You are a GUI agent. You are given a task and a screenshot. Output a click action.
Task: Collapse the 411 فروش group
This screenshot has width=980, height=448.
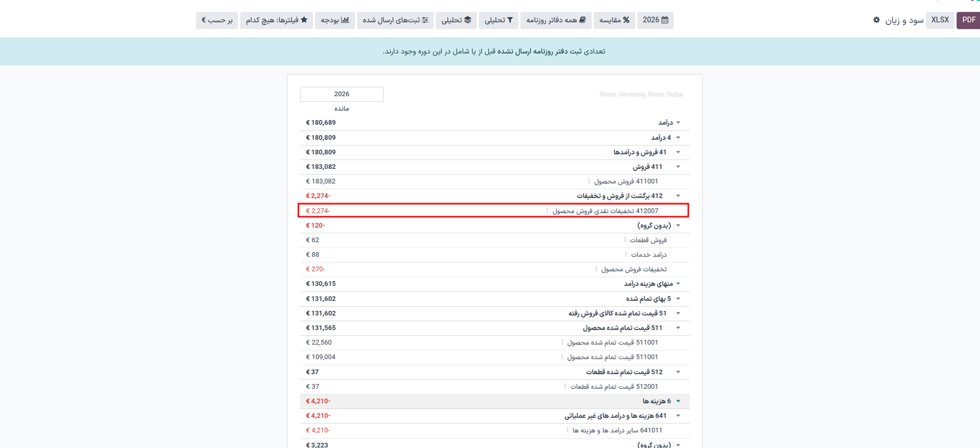point(678,167)
